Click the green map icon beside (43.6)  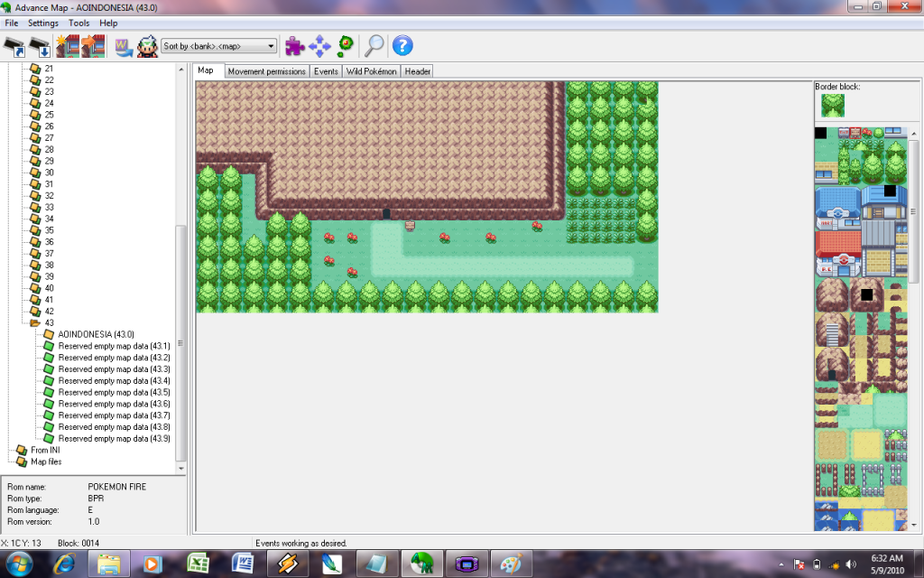tap(49, 404)
